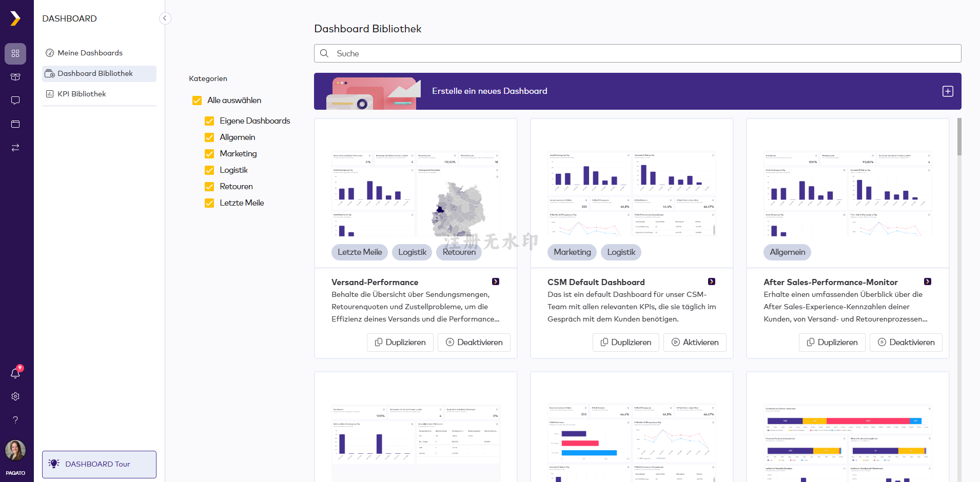Open Versand-Performance dashboard arrow icon
The image size is (980, 482).
click(496, 282)
